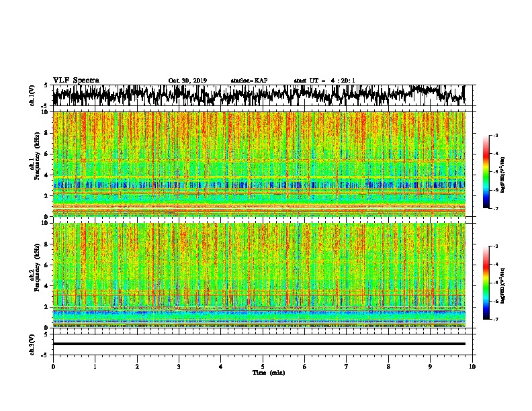Click tick label "5" on the Time axis
Image resolution: width=532 pixels, height=411 pixels.
click(x=263, y=367)
